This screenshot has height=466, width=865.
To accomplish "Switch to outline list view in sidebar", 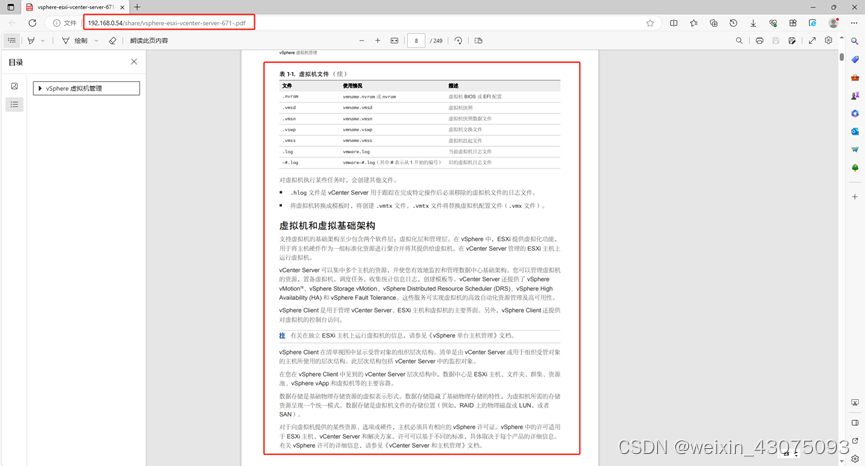I will 14,104.
